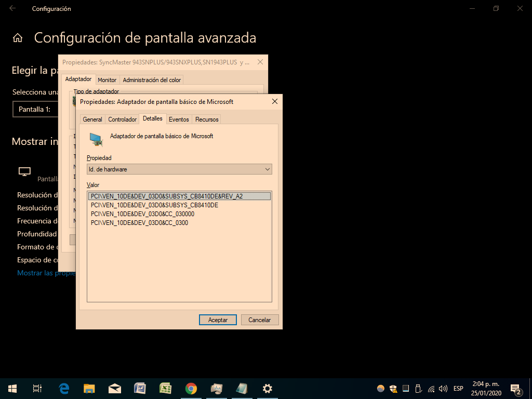
Task: Switch to Google Chrome on the taskbar
Action: (191, 389)
